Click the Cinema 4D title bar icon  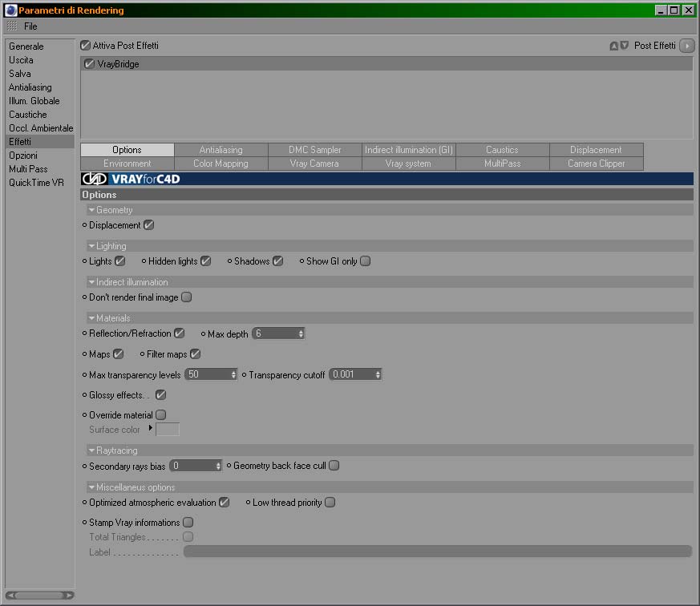pyautogui.click(x=10, y=10)
